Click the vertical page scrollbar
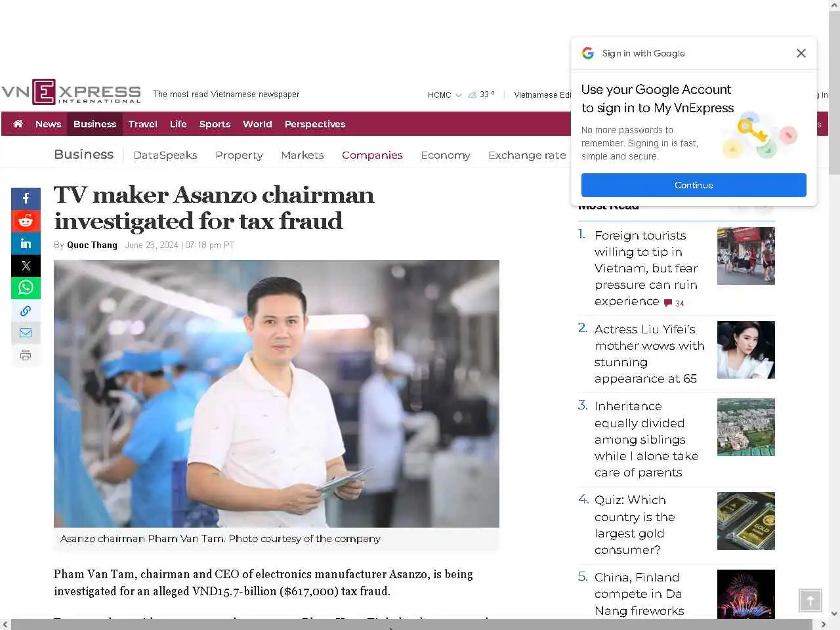 [x=834, y=92]
